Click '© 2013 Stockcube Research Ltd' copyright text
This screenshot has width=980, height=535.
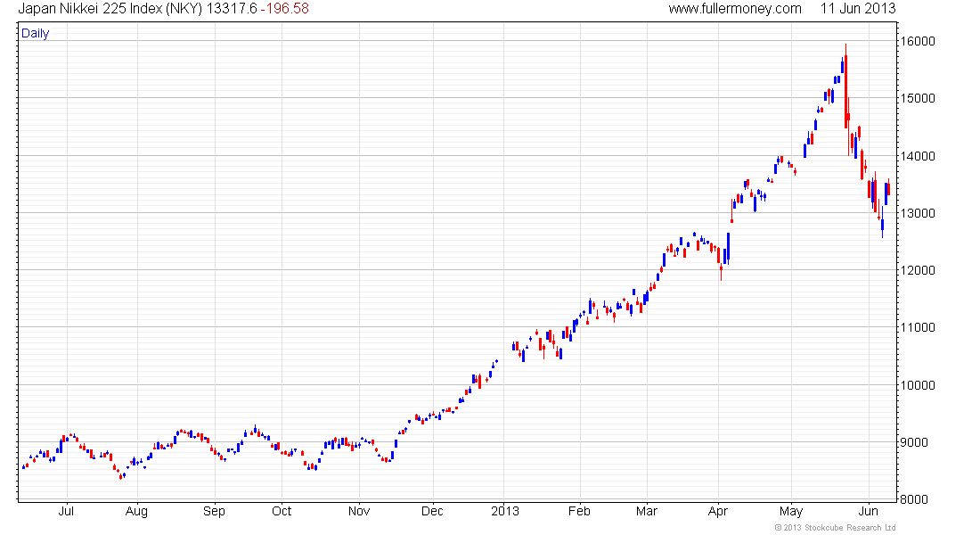[x=835, y=528]
